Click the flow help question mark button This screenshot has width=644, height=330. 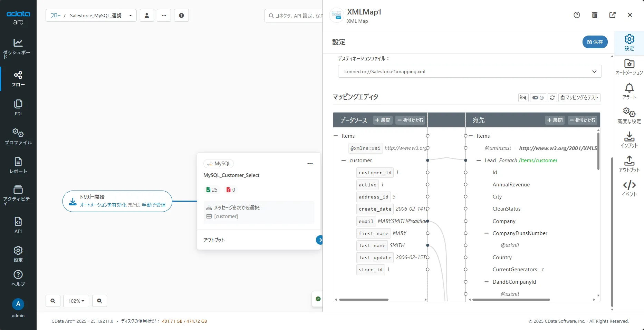click(x=181, y=16)
